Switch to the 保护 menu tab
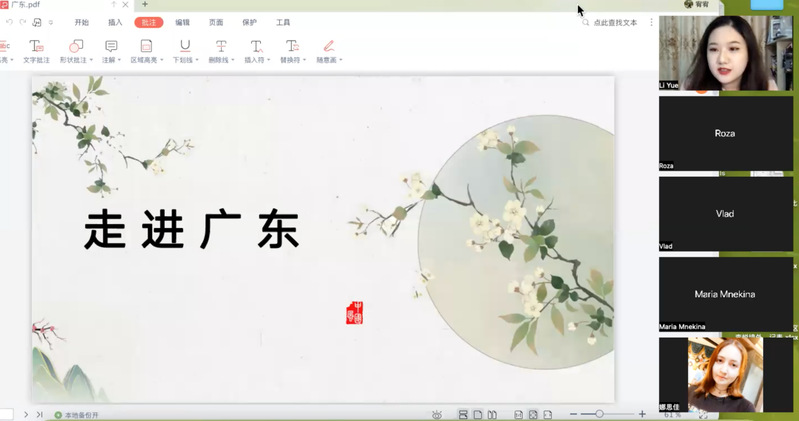Viewport: 799px width, 421px height. coord(249,22)
